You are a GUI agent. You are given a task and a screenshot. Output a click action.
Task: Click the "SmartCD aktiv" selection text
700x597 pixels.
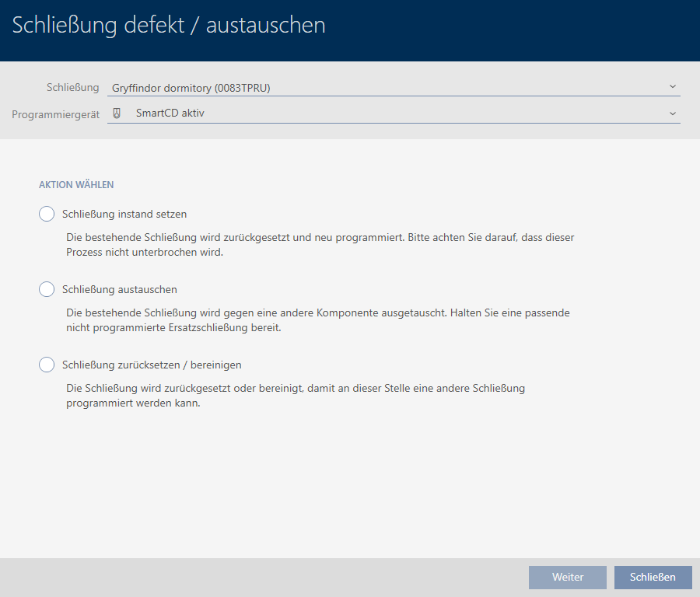pyautogui.click(x=170, y=113)
